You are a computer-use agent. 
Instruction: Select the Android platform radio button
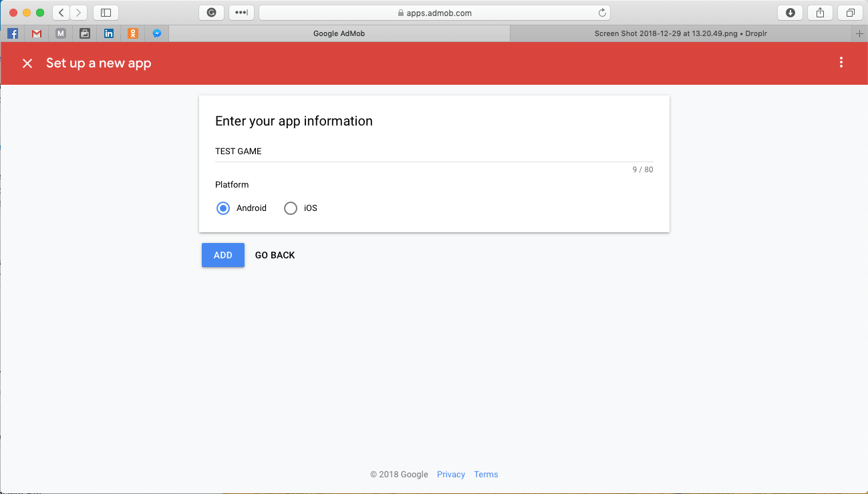pos(223,208)
